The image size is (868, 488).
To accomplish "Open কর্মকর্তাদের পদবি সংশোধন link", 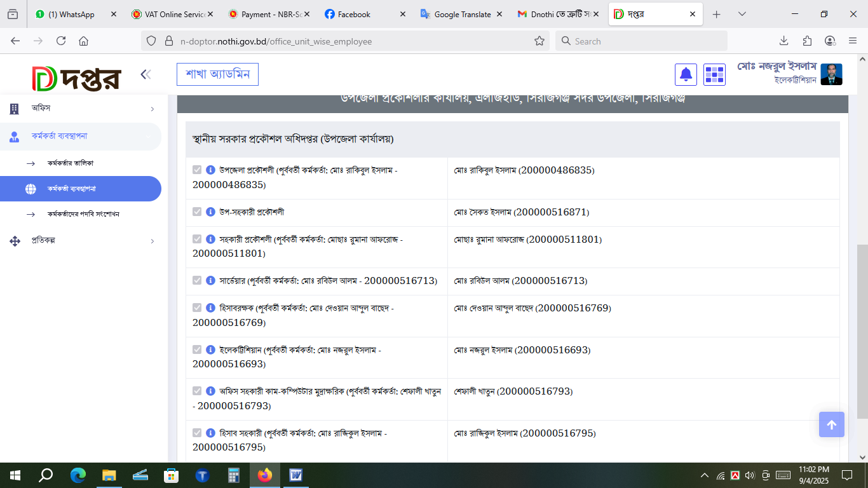I will tap(83, 214).
